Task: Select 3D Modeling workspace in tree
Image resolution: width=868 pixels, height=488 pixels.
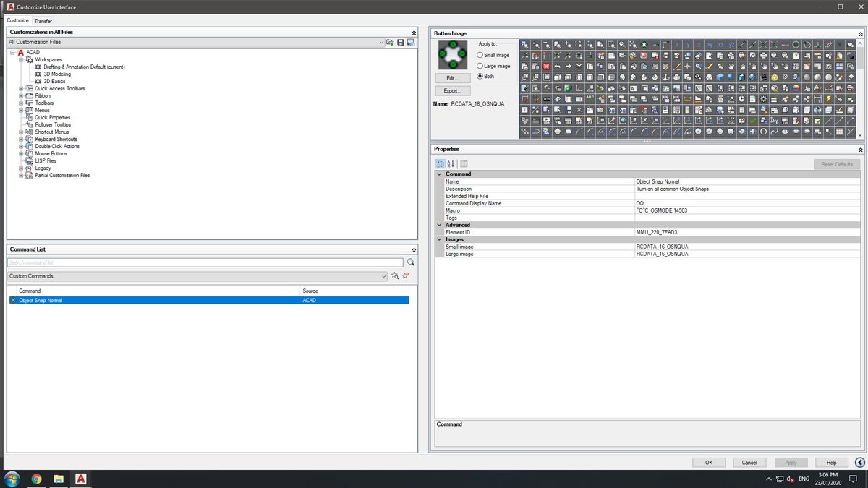Action: pos(56,74)
